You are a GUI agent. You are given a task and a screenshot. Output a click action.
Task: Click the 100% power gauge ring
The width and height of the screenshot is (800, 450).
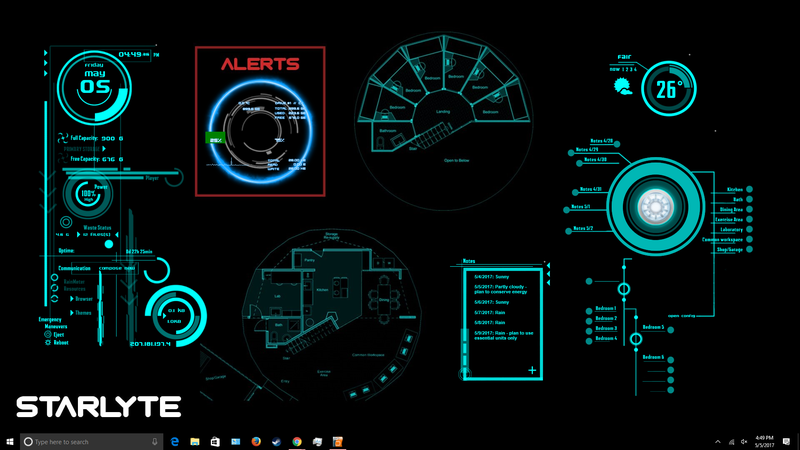[x=88, y=194]
